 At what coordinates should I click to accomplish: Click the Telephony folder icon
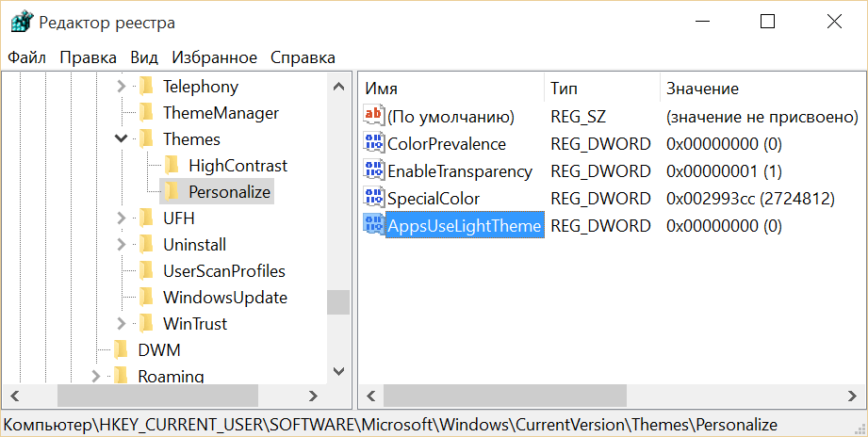pyautogui.click(x=146, y=87)
